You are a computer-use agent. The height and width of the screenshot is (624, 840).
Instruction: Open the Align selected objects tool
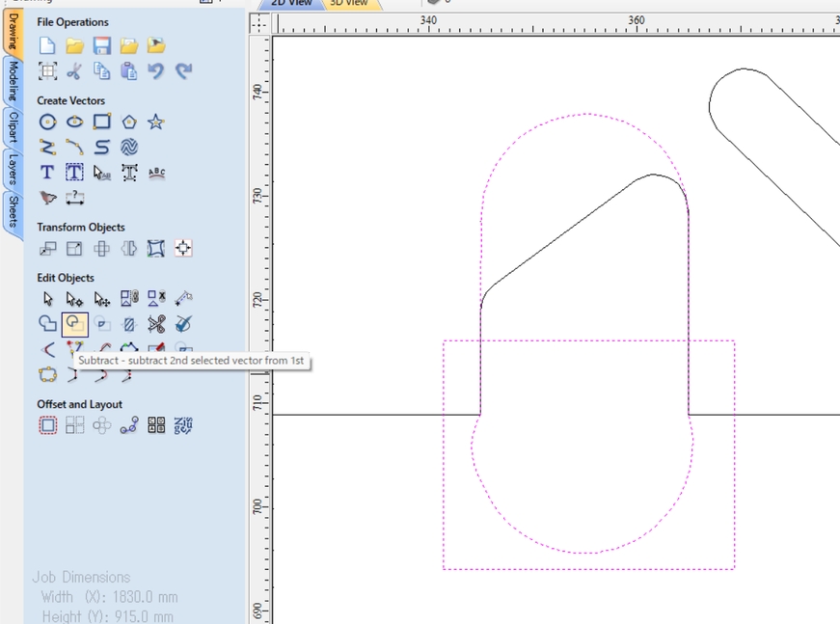point(184,249)
